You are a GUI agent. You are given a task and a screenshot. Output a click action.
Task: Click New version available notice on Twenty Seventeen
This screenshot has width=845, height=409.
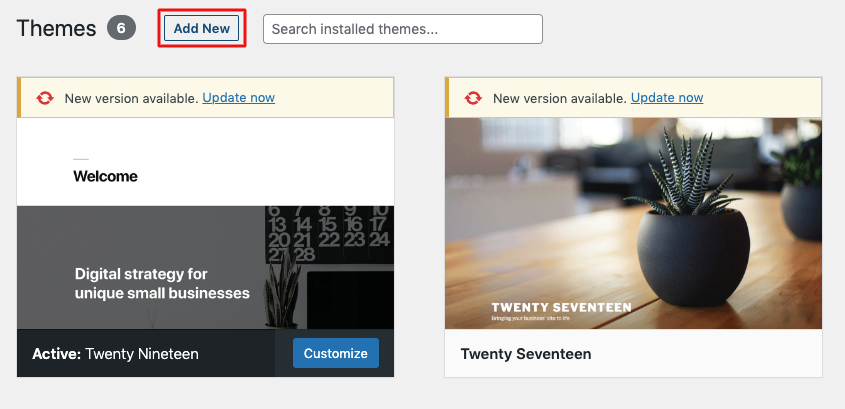[598, 98]
